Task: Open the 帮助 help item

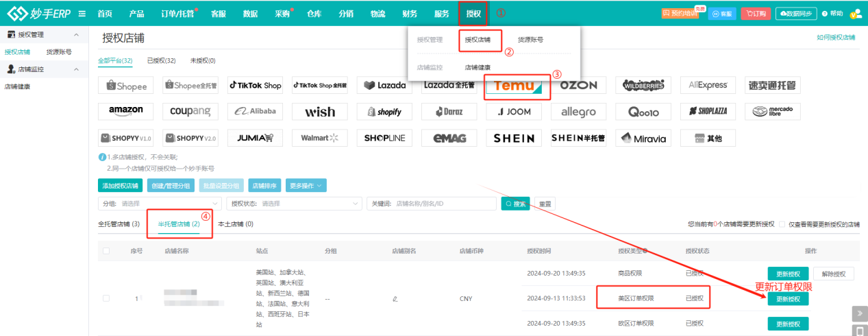Action: [x=833, y=13]
